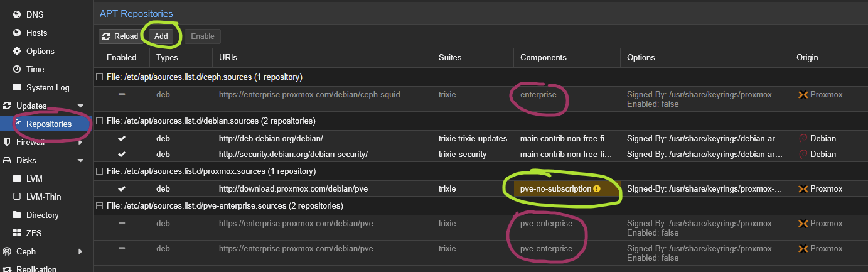Open Directory storage page
This screenshot has height=272, width=868.
coord(43,215)
